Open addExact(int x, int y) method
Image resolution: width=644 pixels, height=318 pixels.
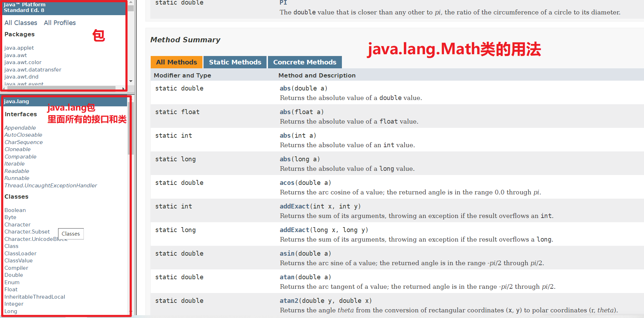[294, 206]
